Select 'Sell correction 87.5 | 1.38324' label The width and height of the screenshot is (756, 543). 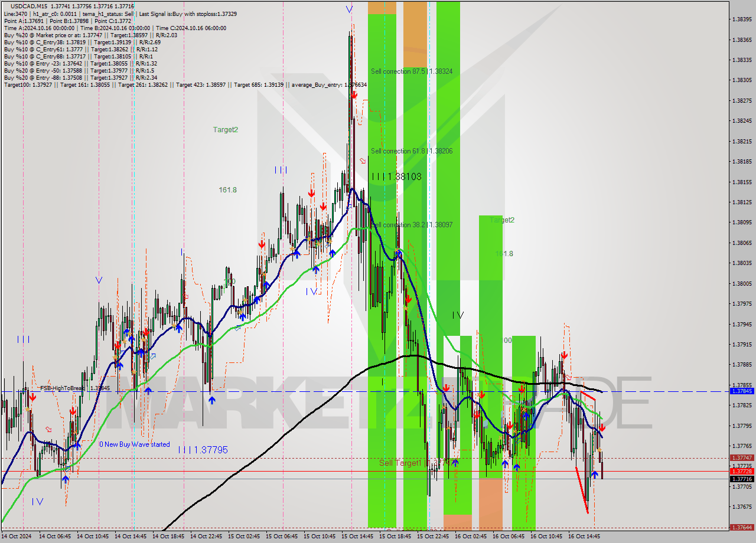click(x=412, y=71)
